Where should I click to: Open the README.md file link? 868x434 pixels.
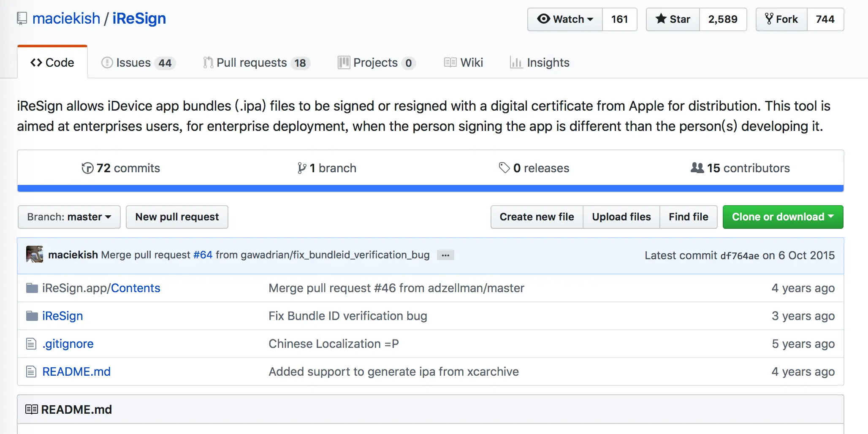(76, 372)
